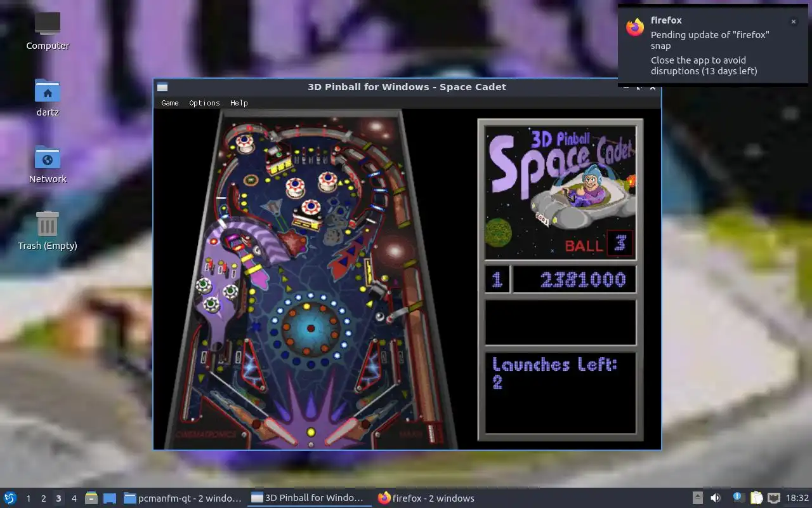Image resolution: width=812 pixels, height=508 pixels.
Task: Switch to the pcmanfm-qt taskbar entry
Action: (183, 498)
